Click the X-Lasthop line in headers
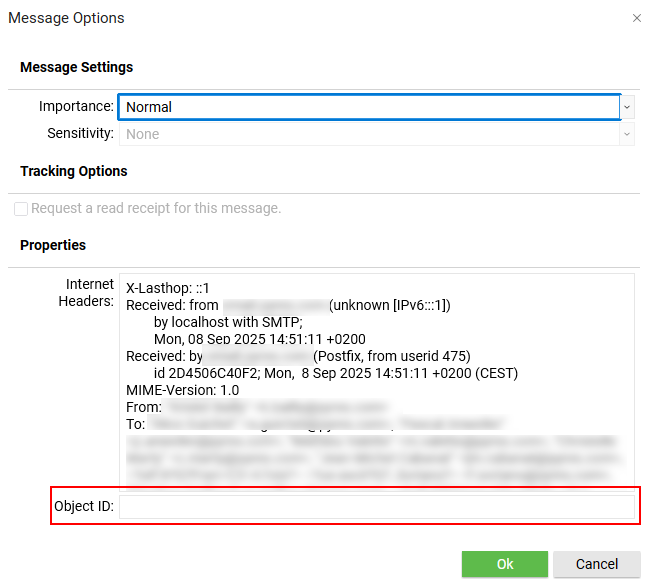Viewport: 648px width, 586px height. point(166,287)
